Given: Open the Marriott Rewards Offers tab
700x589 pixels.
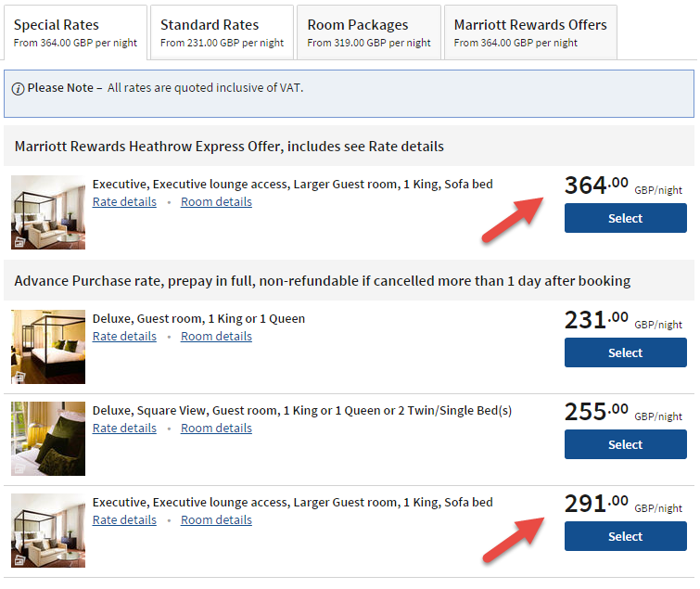Looking at the screenshot, I should coord(531,32).
